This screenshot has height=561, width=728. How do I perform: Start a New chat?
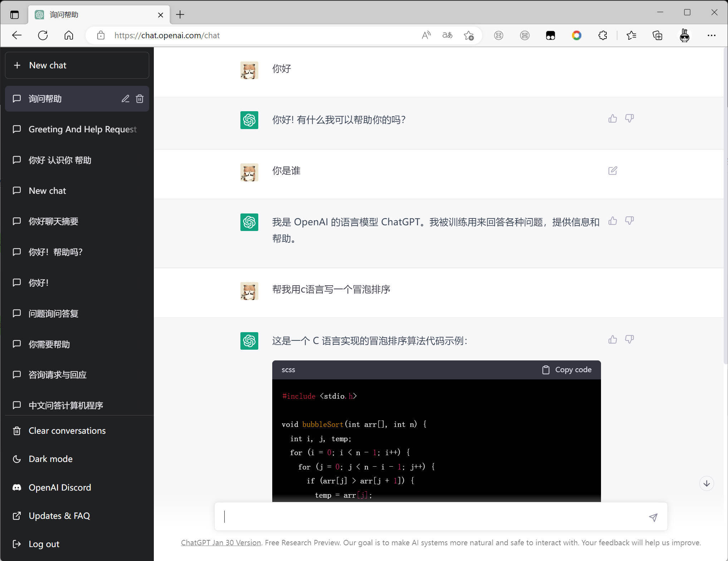pos(77,65)
